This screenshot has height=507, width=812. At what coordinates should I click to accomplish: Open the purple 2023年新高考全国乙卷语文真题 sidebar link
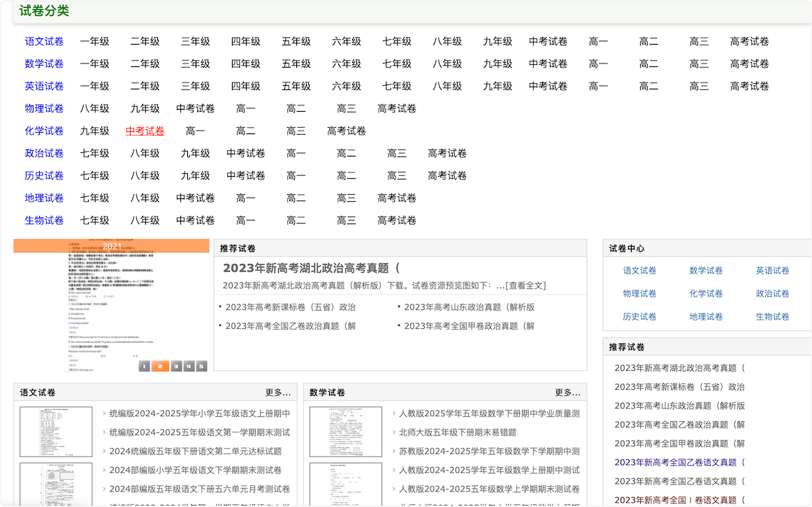[679, 462]
